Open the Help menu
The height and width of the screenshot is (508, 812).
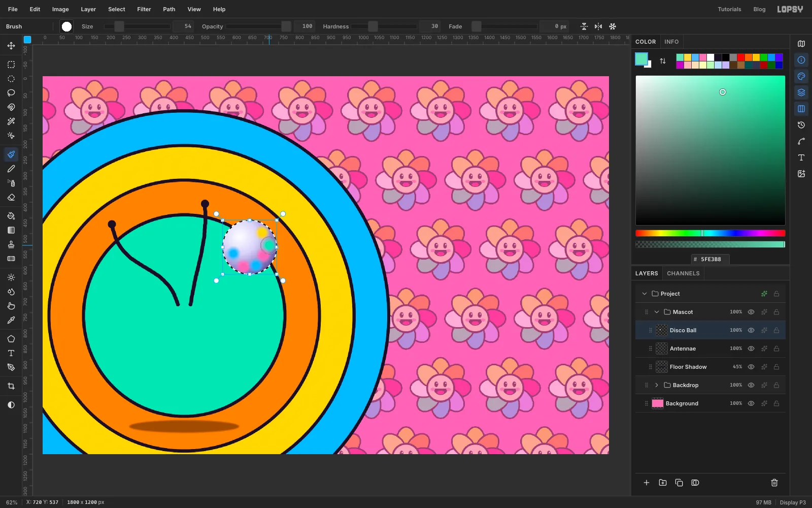click(x=219, y=9)
